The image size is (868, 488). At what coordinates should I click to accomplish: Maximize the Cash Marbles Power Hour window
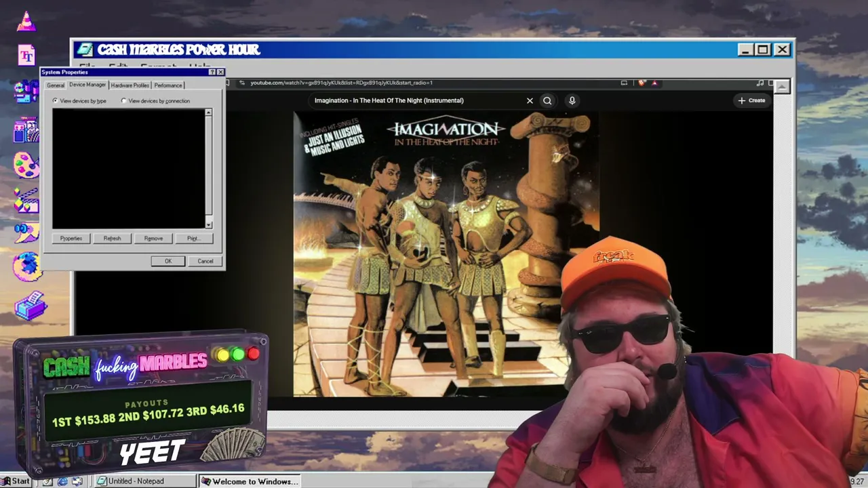click(x=763, y=49)
